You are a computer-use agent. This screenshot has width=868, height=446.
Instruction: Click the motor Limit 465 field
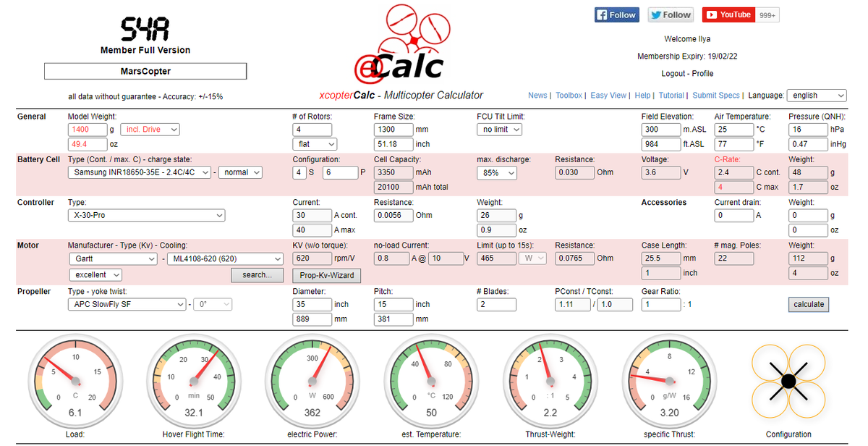click(495, 258)
